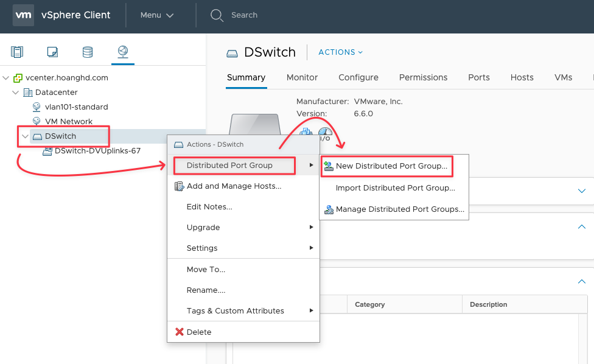Expand the Distributed Port Group submenu arrow

coord(311,165)
